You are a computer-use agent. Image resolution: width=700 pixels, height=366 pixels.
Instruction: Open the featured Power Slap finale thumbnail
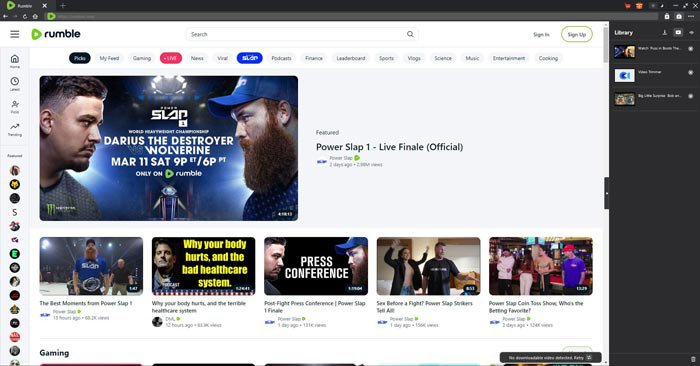pos(169,148)
